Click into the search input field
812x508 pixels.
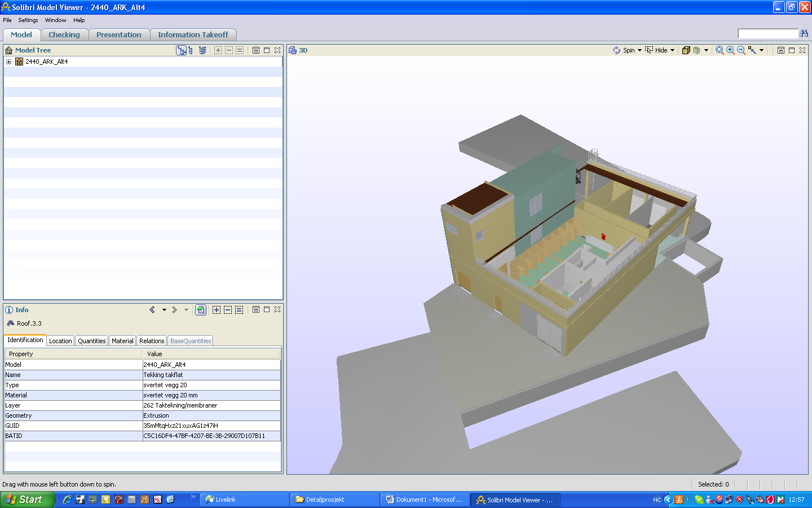[x=768, y=34]
